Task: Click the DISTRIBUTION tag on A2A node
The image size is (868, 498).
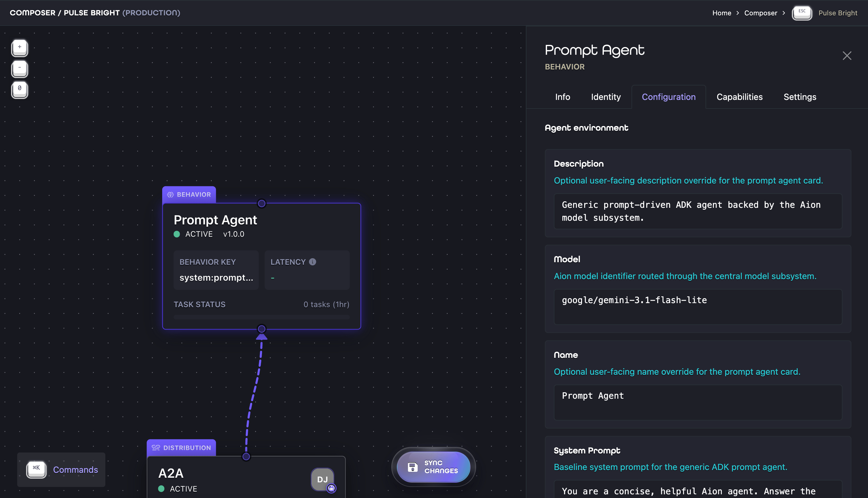Action: pos(181,448)
